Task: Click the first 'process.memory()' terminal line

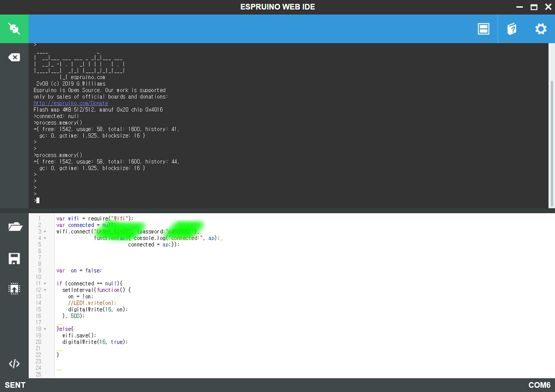Action: coord(58,123)
